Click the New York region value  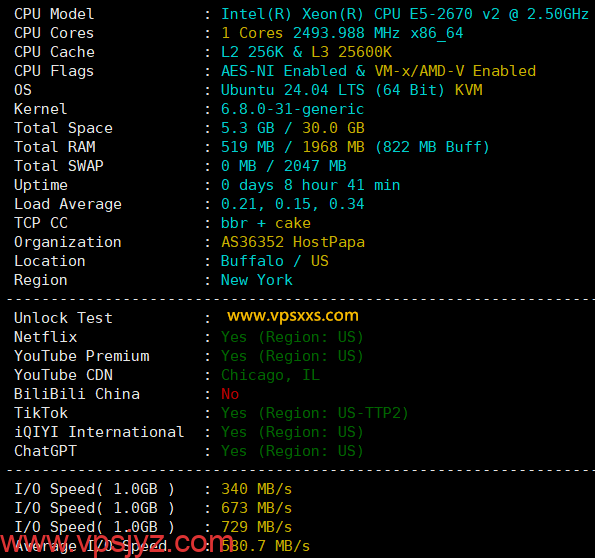[x=257, y=280]
